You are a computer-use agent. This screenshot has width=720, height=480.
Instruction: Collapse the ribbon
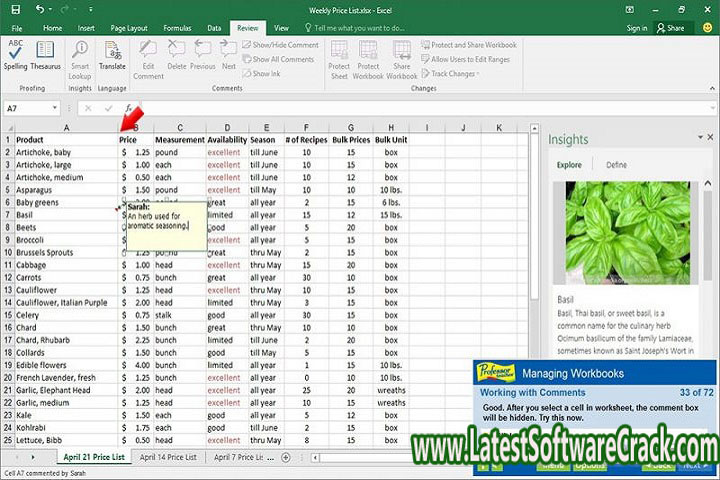coord(712,88)
